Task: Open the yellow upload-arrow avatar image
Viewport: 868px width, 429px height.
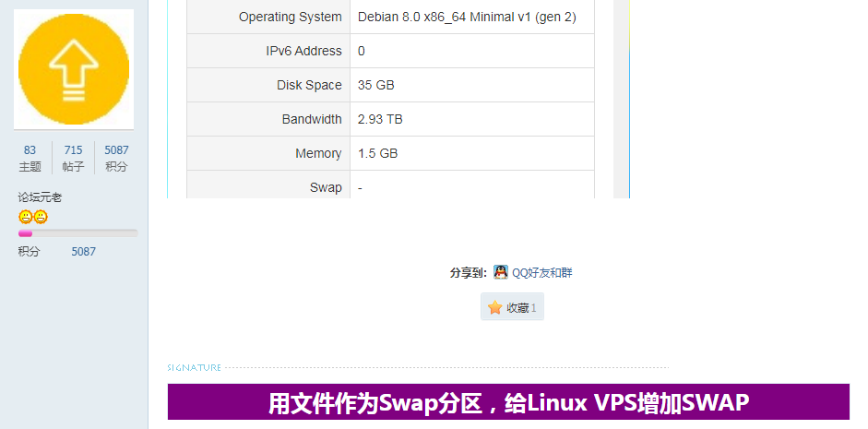Action: [x=74, y=69]
